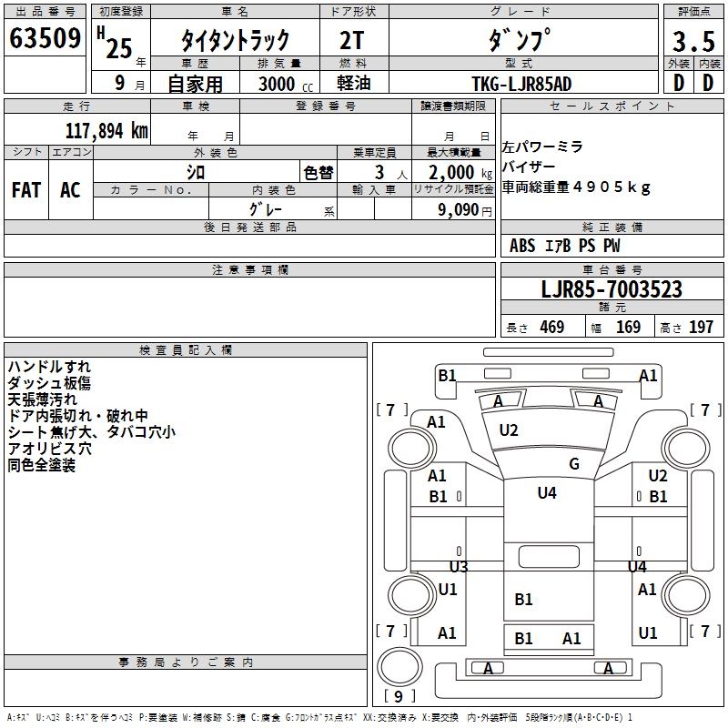Click the G mark on the windshield
728x728 pixels.
click(x=574, y=464)
